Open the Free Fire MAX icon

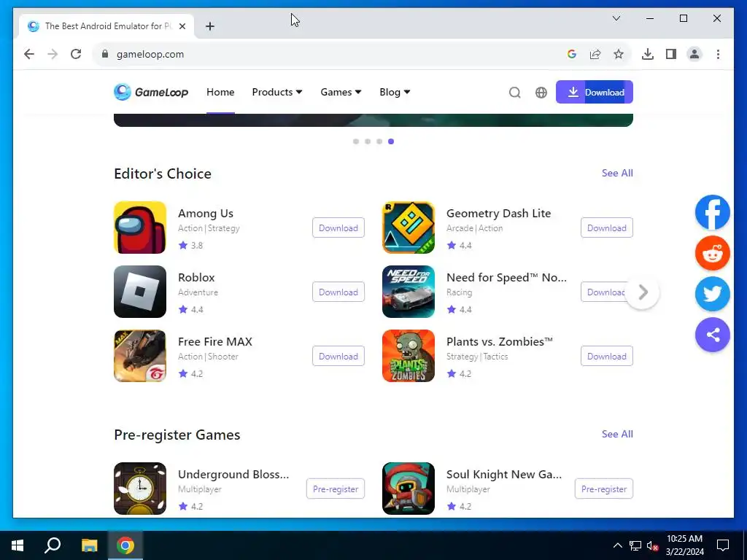140,356
